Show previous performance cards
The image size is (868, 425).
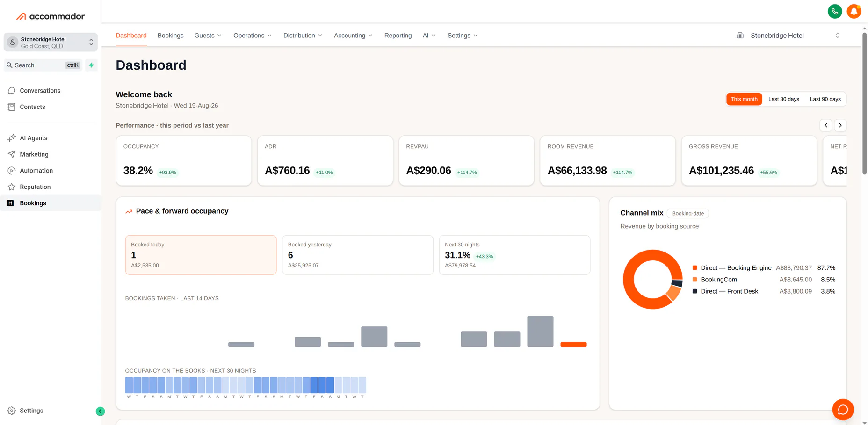point(826,125)
